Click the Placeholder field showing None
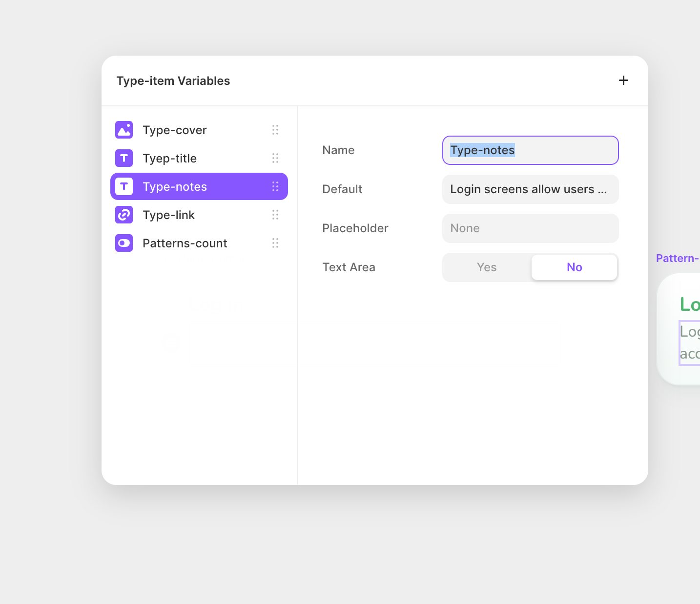The height and width of the screenshot is (604, 700). click(531, 228)
